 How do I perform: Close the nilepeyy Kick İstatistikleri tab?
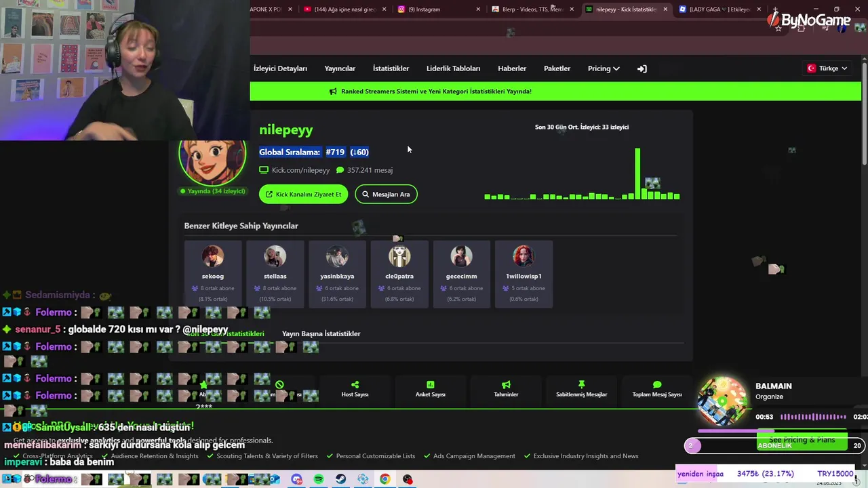click(665, 9)
